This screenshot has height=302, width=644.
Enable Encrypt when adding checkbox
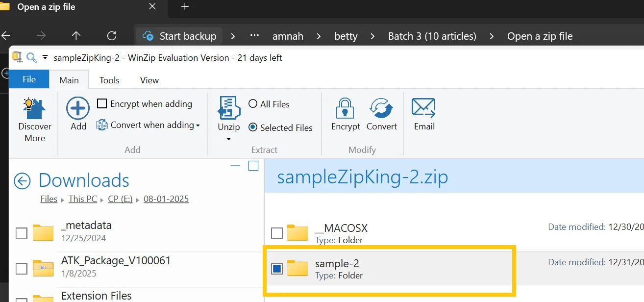pyautogui.click(x=102, y=103)
